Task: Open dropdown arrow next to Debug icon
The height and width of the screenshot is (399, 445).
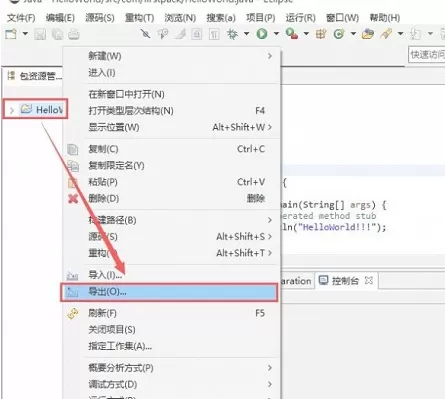Action: tap(246, 34)
